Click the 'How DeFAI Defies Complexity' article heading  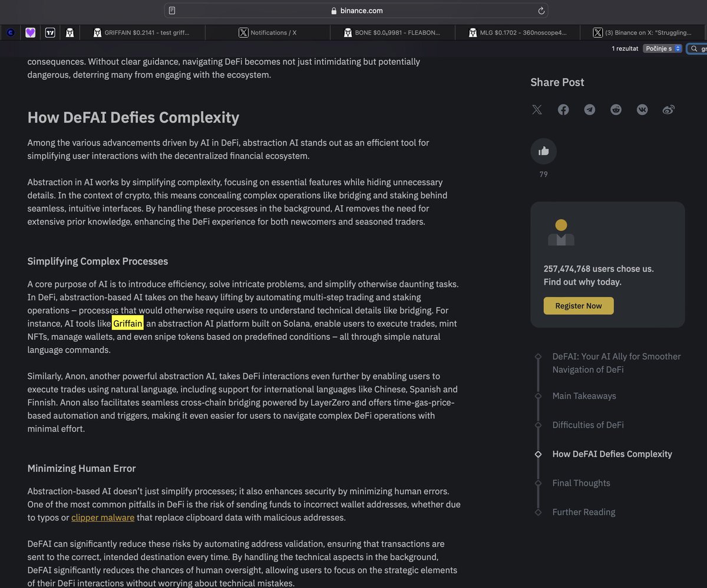point(133,118)
